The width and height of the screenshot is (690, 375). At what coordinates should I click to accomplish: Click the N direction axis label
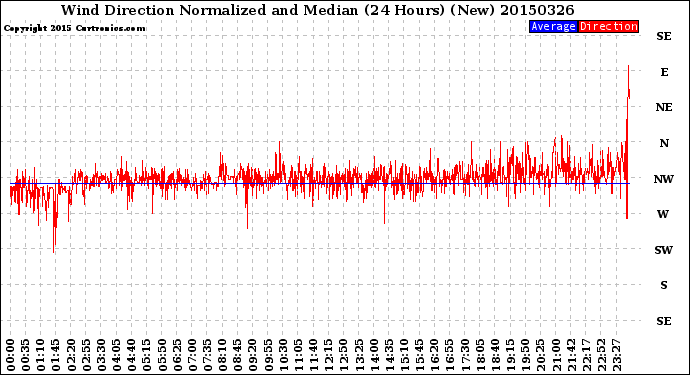pyautogui.click(x=664, y=143)
